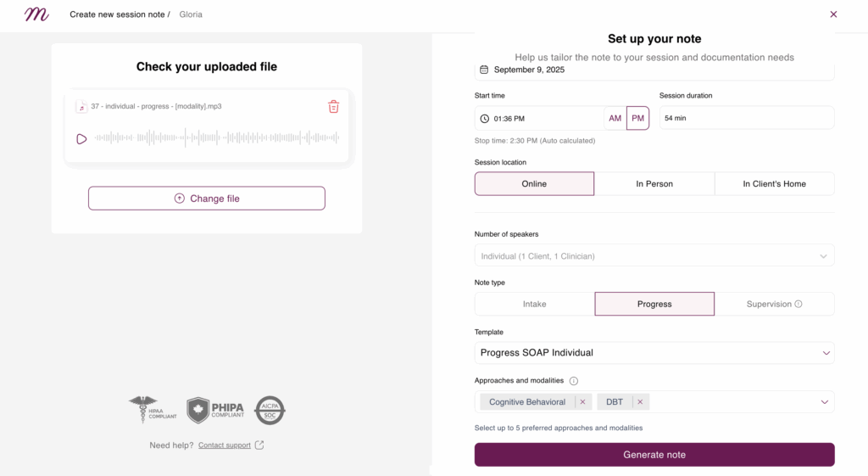
Task: Remove the DBT modality tag
Action: 640,401
